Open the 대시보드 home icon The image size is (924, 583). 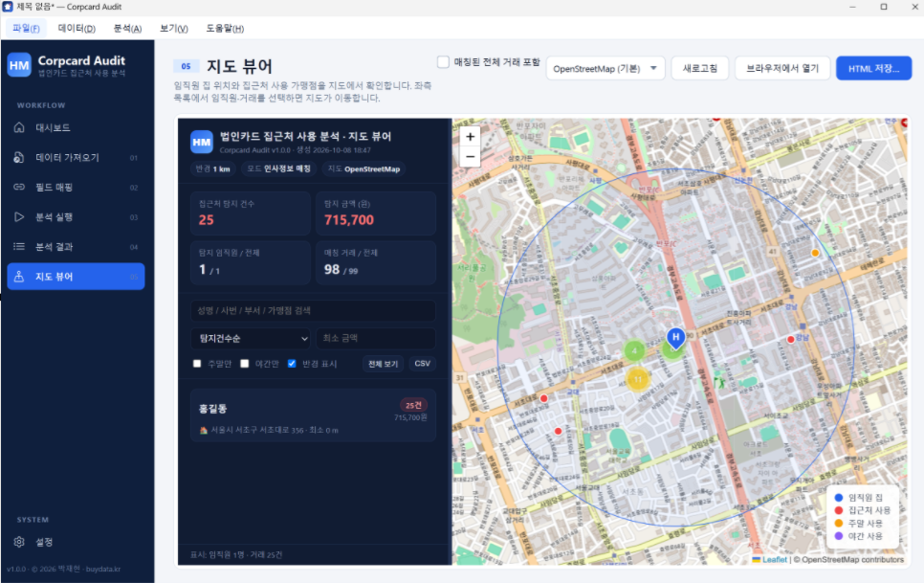[x=19, y=127]
